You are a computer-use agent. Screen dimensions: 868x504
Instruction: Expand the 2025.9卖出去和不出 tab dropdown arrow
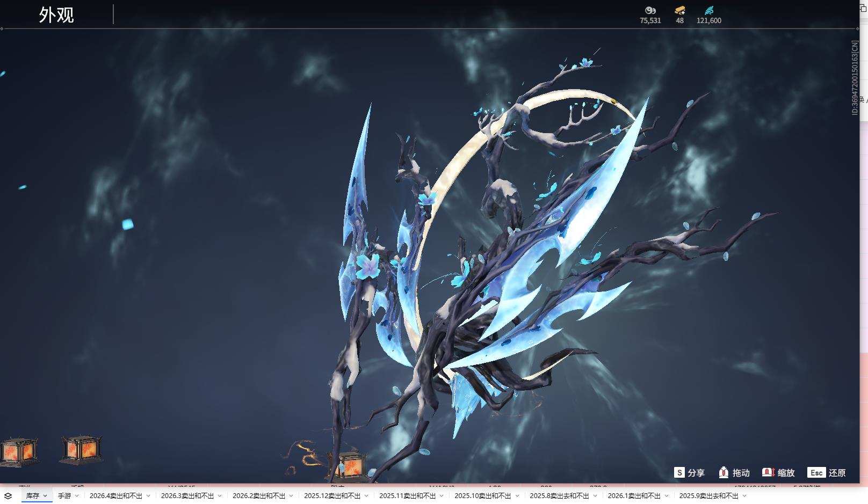click(744, 496)
